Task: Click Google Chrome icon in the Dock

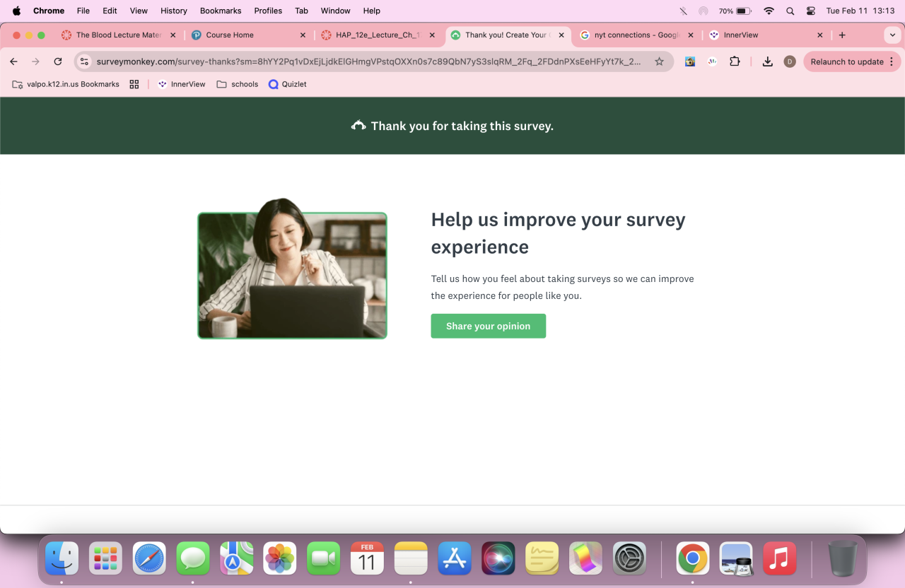Action: [693, 559]
